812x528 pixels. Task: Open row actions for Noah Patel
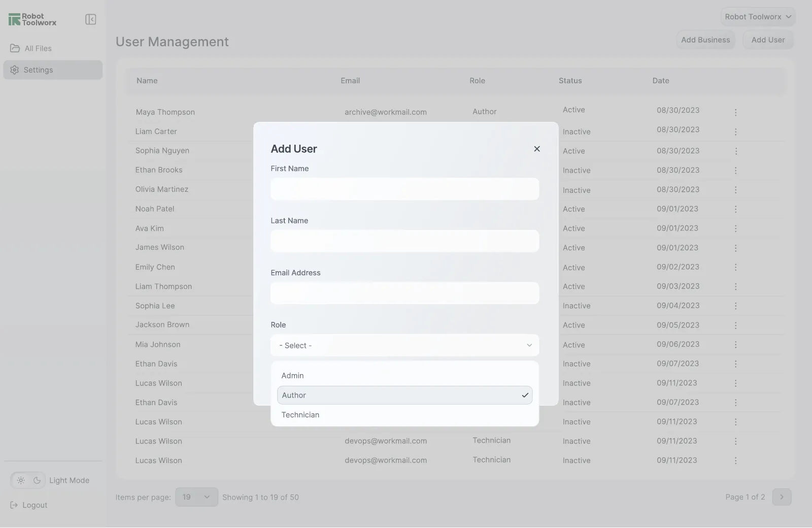click(x=735, y=209)
